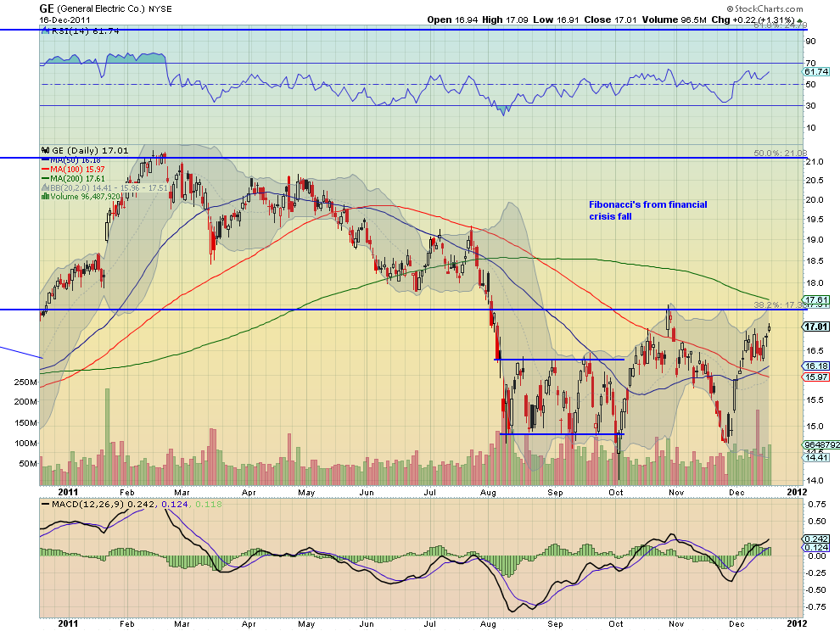
Task: Click the candlestick icon beside GE (Daily)
Action: [x=46, y=150]
